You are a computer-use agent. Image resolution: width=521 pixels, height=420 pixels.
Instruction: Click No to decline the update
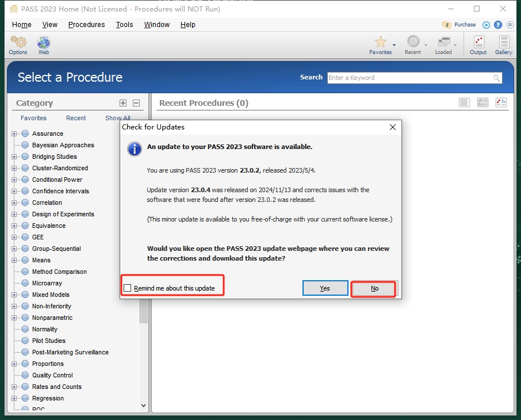tap(374, 288)
